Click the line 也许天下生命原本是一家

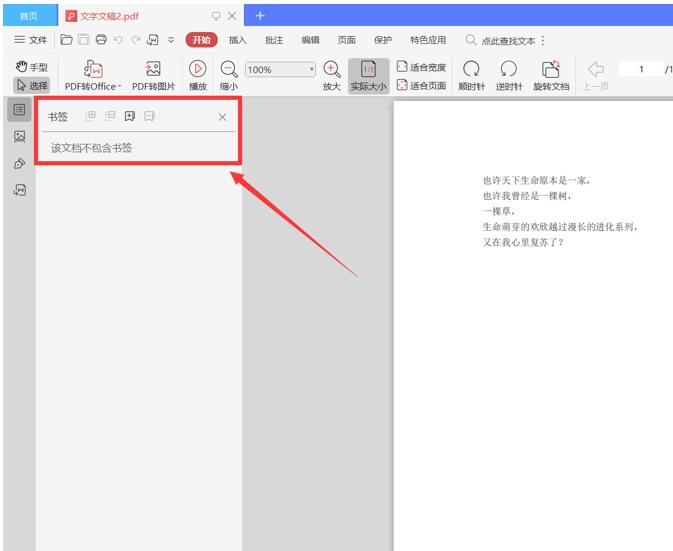tap(537, 180)
